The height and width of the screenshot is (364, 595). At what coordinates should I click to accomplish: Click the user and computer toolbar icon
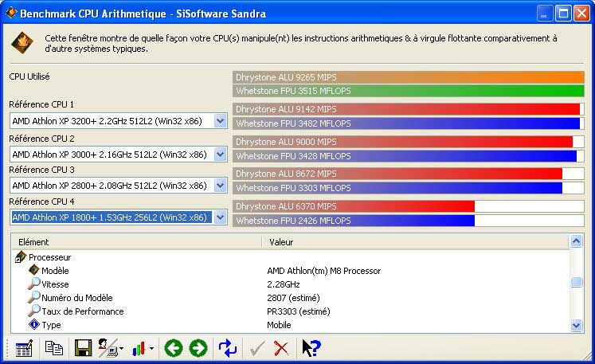(x=110, y=348)
